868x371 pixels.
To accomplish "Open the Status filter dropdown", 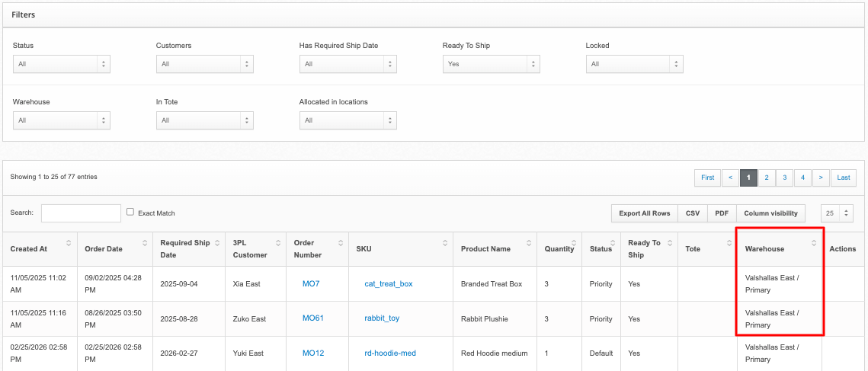I will 61,64.
